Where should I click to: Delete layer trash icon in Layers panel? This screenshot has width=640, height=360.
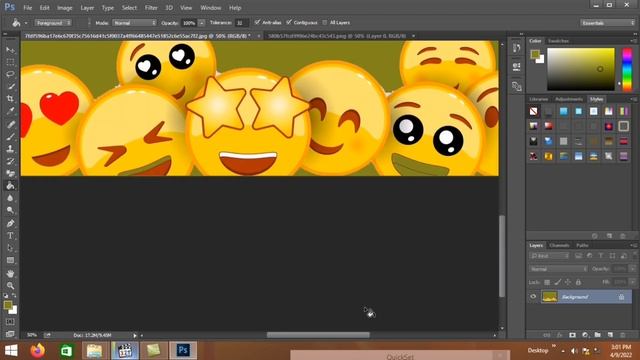pyautogui.click(x=623, y=335)
